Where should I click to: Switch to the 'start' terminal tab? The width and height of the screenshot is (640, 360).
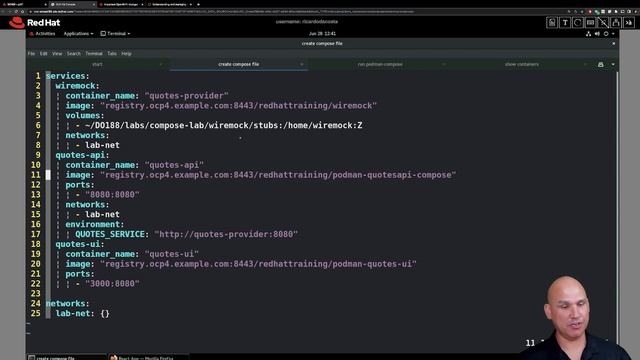[x=97, y=64]
